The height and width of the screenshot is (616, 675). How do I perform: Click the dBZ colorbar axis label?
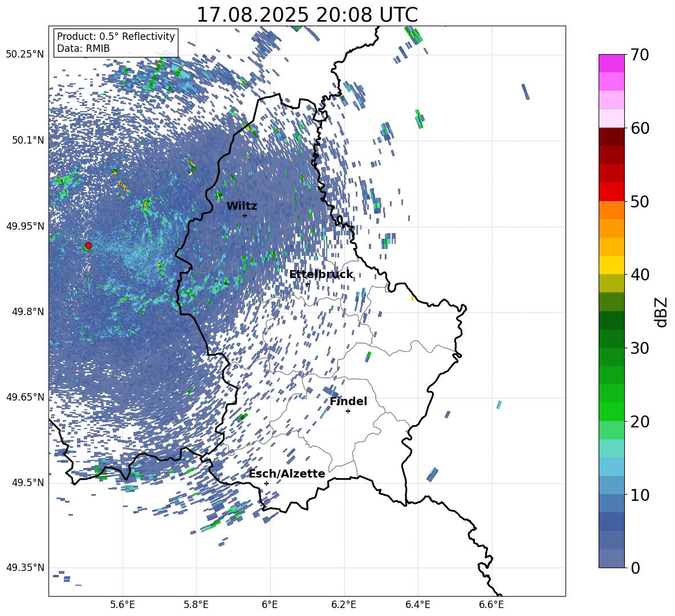coord(661,312)
